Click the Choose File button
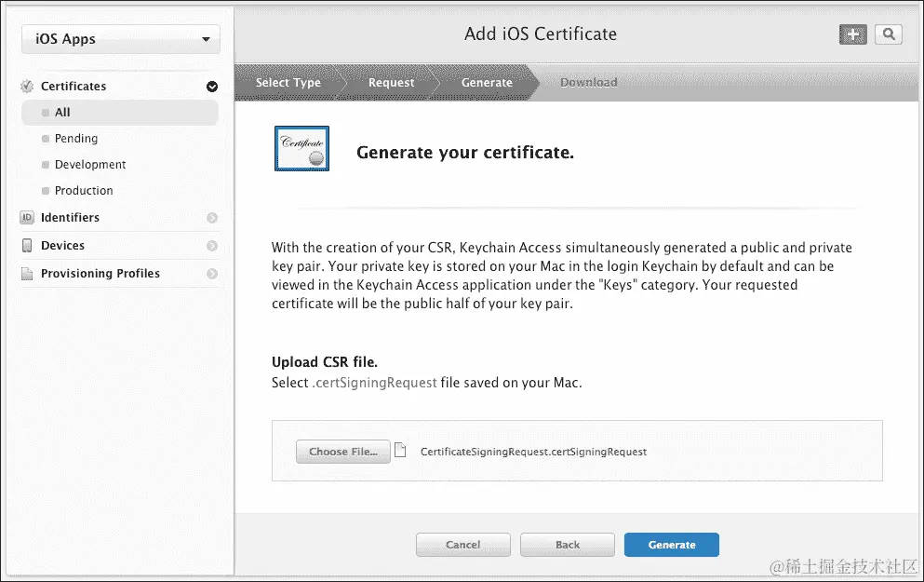 tap(343, 451)
